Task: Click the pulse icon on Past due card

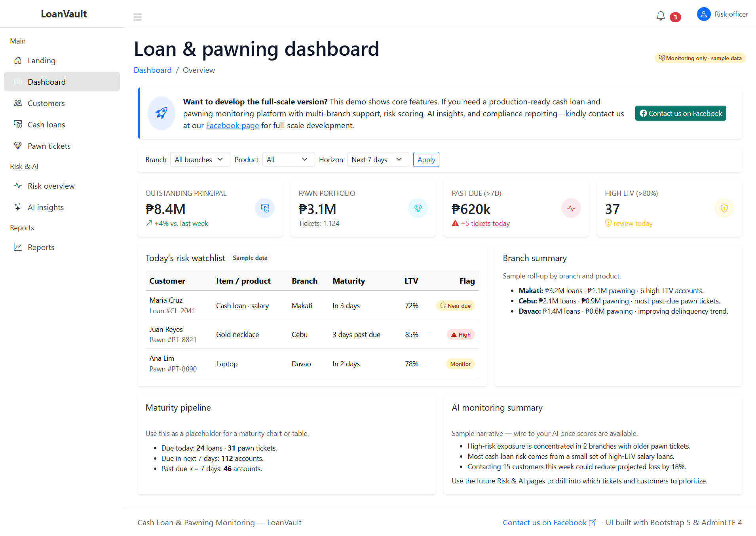Action: coord(571,208)
